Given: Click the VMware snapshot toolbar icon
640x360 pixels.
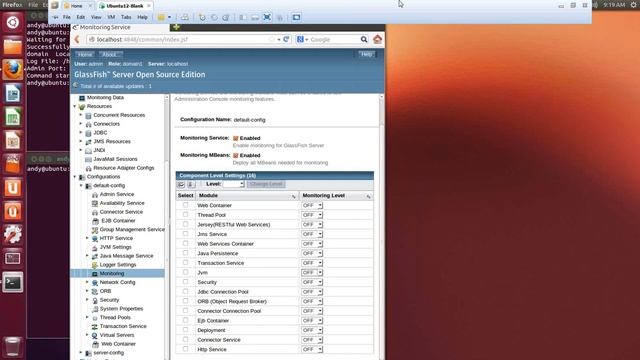Looking at the screenshot, I should [202, 17].
